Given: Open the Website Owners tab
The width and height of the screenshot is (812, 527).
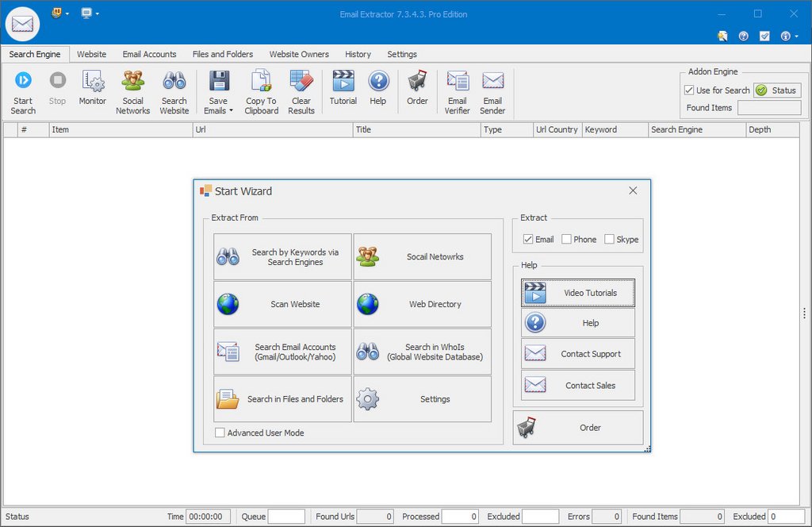Looking at the screenshot, I should pyautogui.click(x=299, y=54).
